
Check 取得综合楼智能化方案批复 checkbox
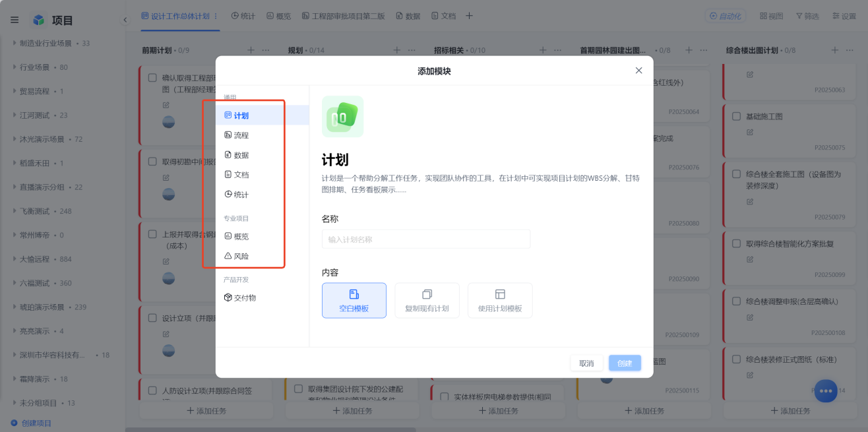point(737,244)
